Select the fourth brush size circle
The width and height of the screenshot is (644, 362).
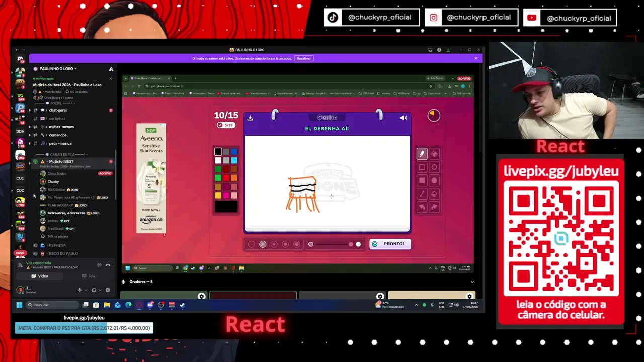(x=285, y=244)
